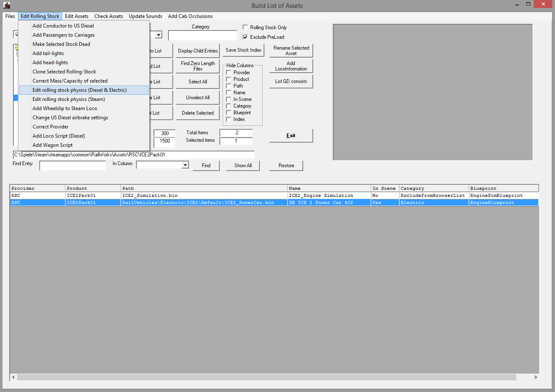Select Make Selected Stock Dead

[x=84, y=44]
